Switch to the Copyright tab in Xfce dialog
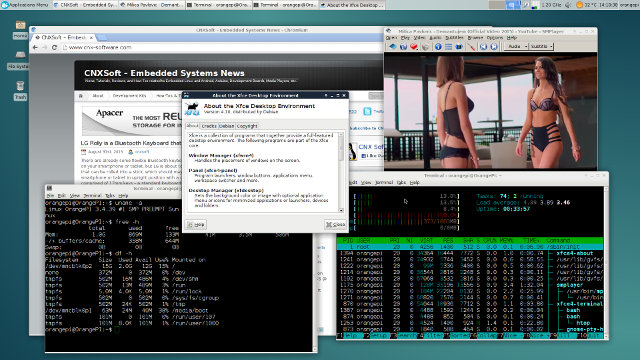Image resolution: width=640 pixels, height=360 pixels. pos(247,126)
